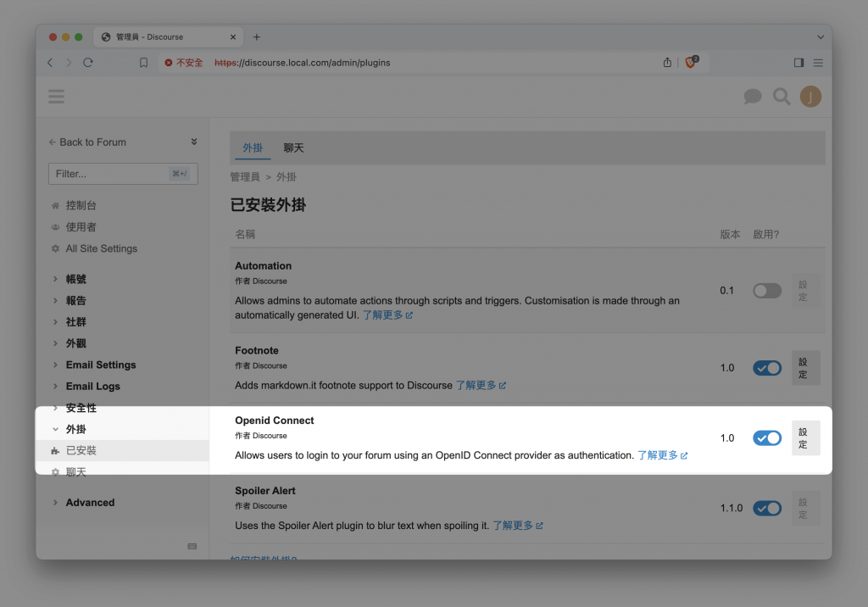This screenshot has width=868, height=607.
Task: Click the sidebar Filter field
Action: tap(123, 174)
